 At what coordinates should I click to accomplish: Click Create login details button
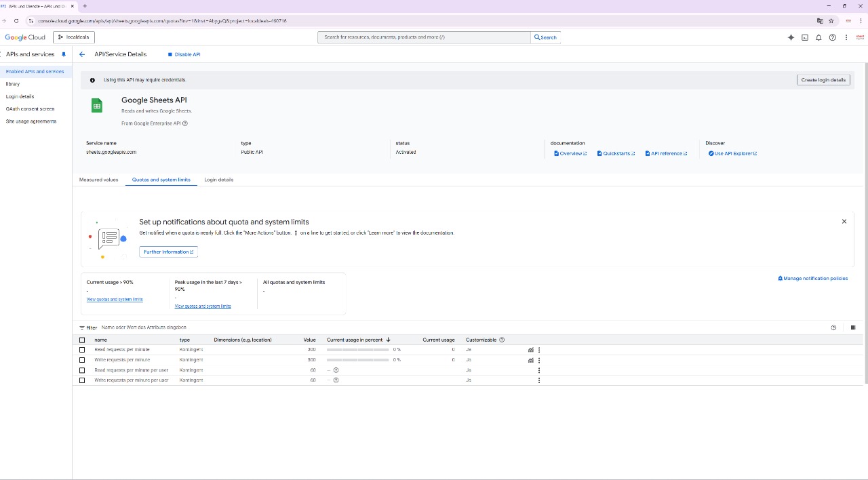(823, 80)
